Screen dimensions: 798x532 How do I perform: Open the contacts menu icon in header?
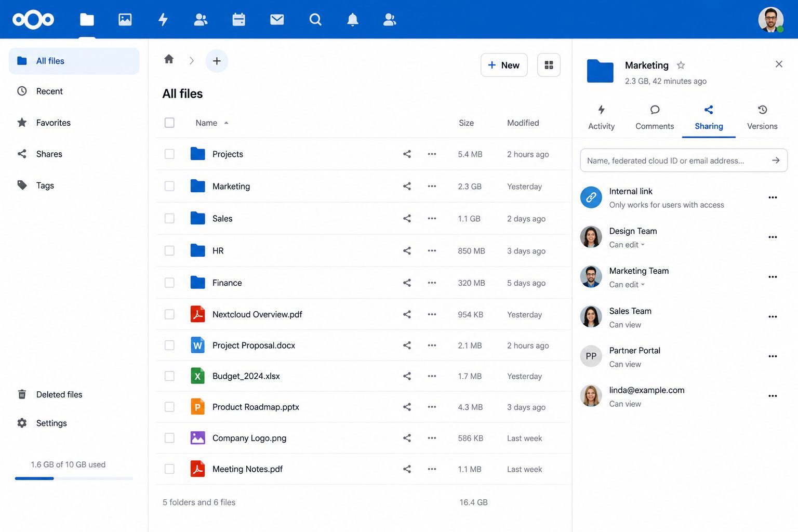coord(390,20)
